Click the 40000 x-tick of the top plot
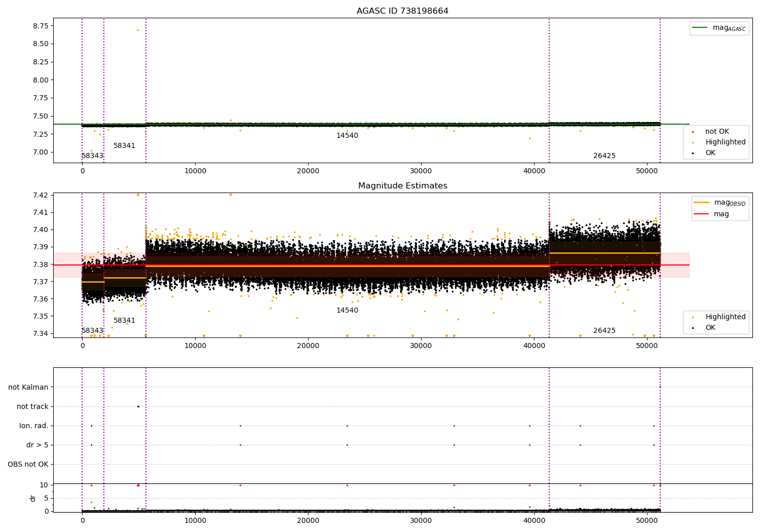The width and height of the screenshot is (760, 532). pos(534,171)
